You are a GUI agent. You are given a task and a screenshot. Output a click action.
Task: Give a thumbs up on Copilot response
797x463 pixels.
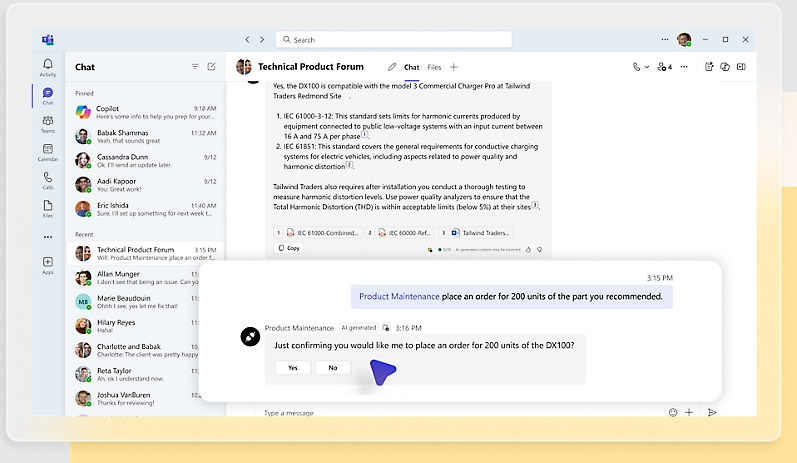pyautogui.click(x=529, y=250)
